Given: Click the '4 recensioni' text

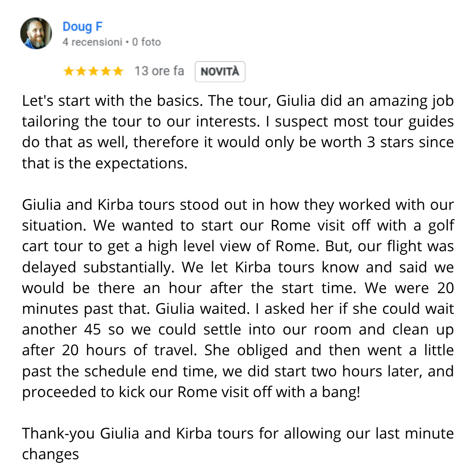Looking at the screenshot, I should (92, 42).
